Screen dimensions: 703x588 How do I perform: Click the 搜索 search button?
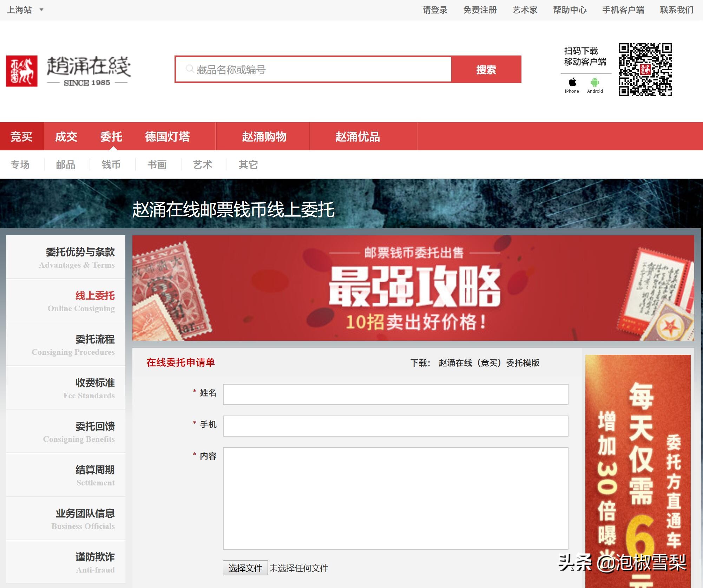(485, 69)
